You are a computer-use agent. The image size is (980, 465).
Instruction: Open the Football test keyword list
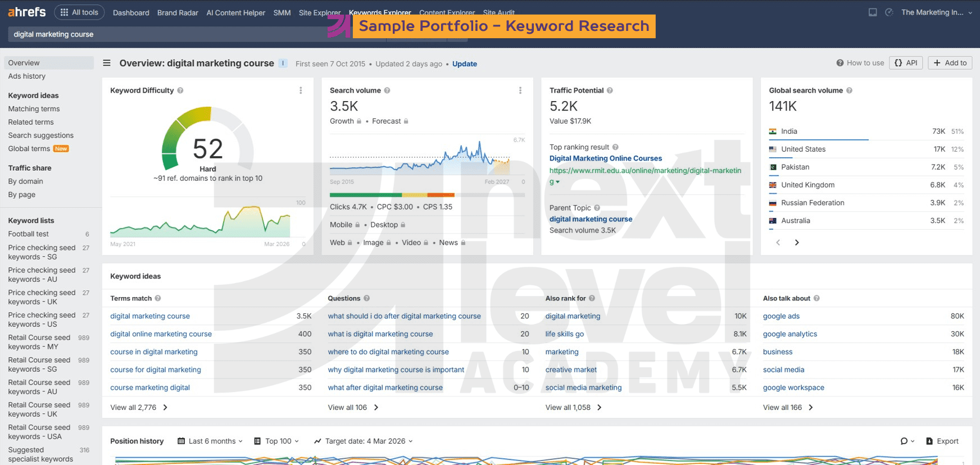[28, 234]
